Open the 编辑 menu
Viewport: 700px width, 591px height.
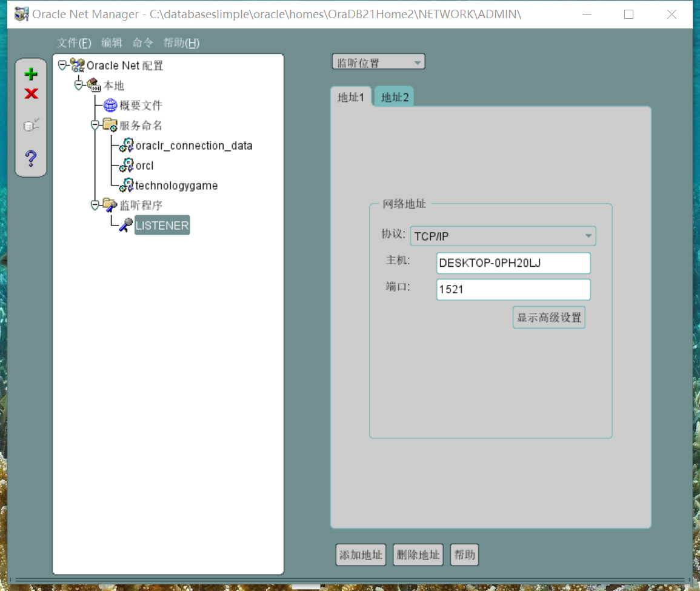click(112, 43)
